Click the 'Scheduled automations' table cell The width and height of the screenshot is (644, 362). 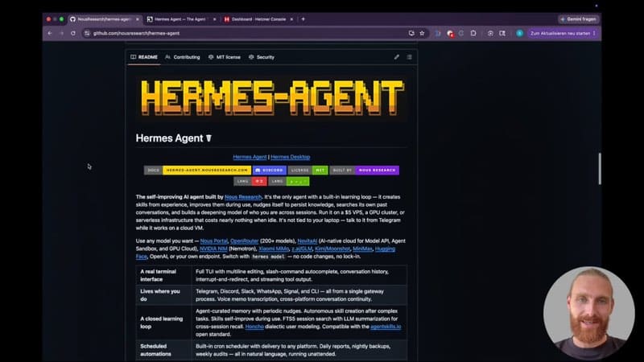tap(163, 350)
